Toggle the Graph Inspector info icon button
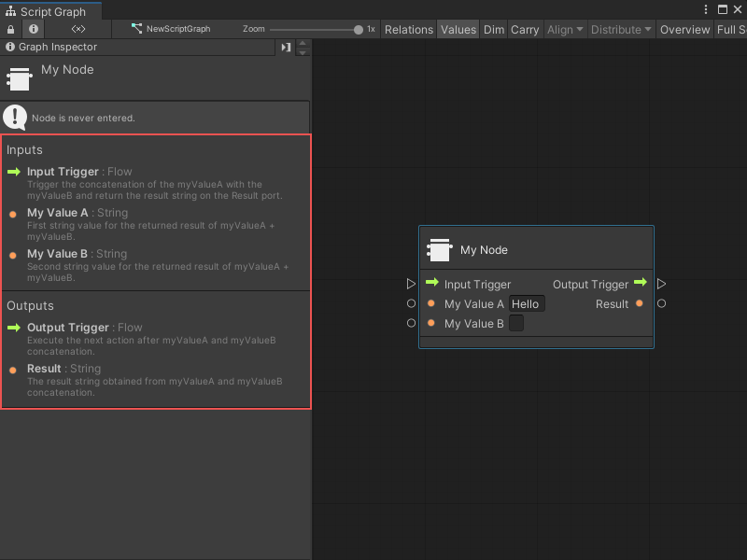 [34, 29]
